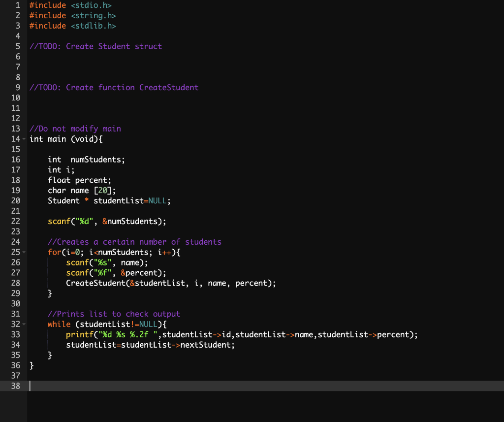Click the "int numStudents;" declaration
This screenshot has height=422, width=504.
point(86,160)
